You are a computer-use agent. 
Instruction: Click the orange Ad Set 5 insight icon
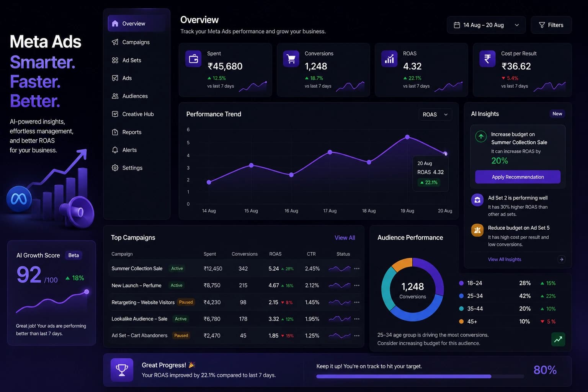(477, 230)
